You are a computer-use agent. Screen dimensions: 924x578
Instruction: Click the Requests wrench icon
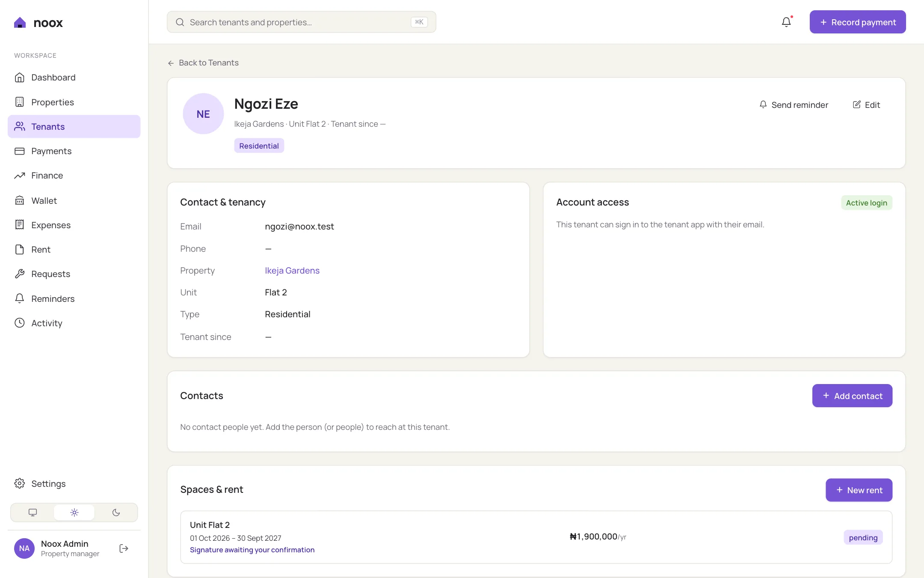[20, 274]
